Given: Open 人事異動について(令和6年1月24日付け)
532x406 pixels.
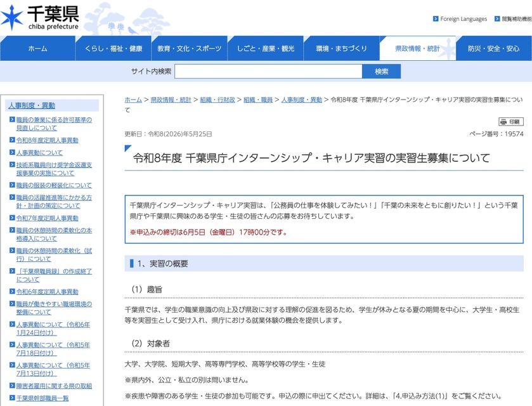Looking at the screenshot, I should point(53,328).
